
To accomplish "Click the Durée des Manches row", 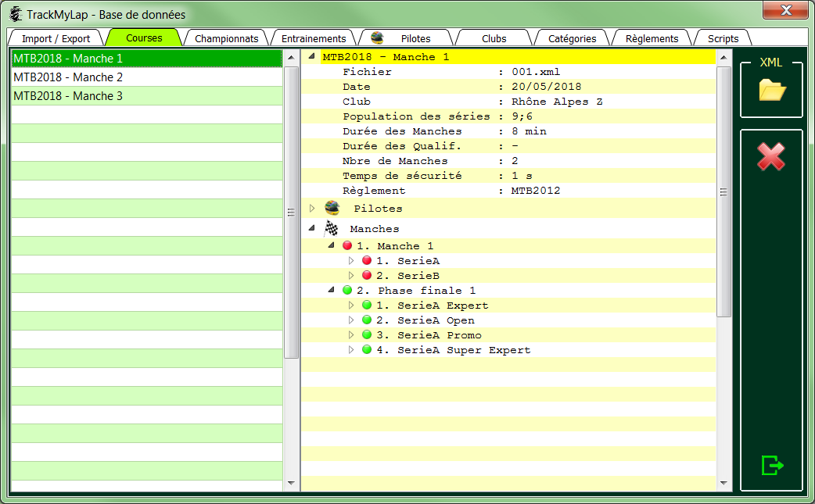I will point(508,130).
